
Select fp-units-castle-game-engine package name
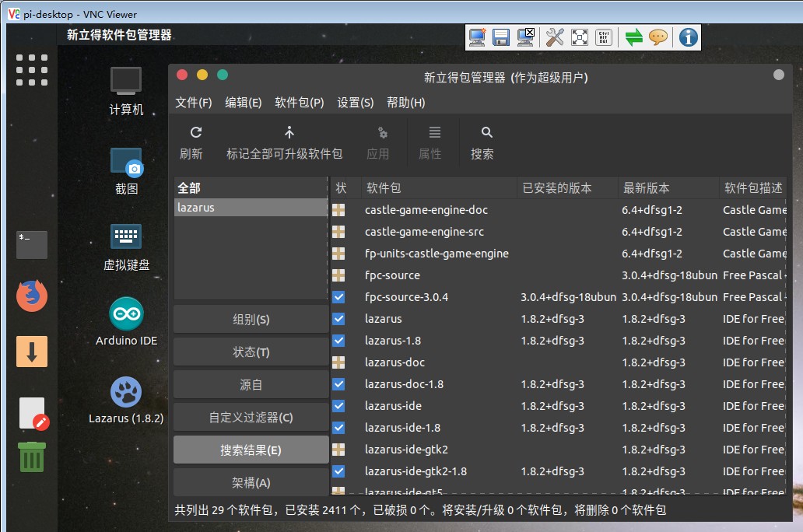[x=437, y=254]
